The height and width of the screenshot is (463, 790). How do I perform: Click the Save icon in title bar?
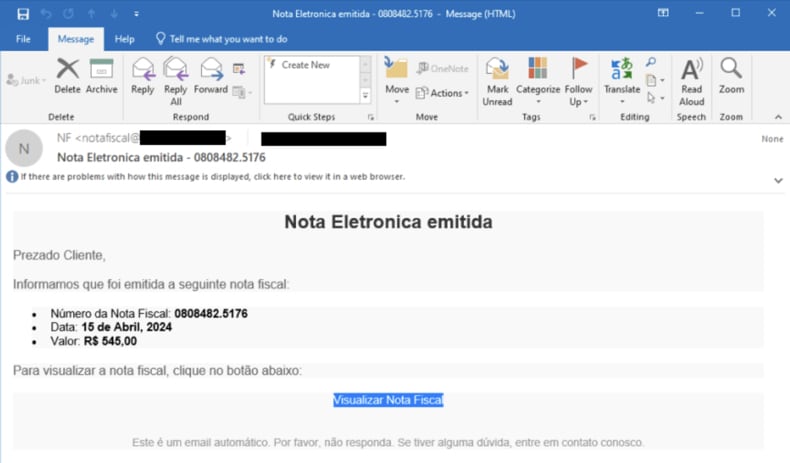coord(23,14)
